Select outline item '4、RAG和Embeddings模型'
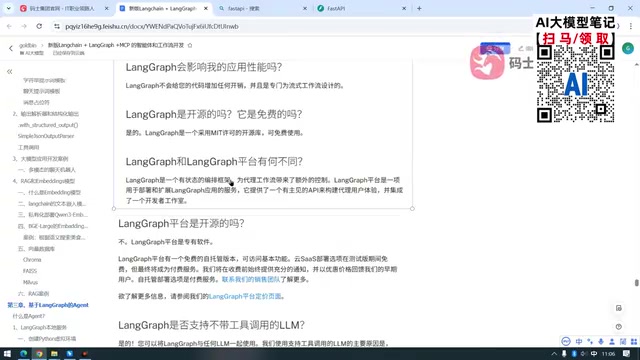640x360 pixels. 44,181
